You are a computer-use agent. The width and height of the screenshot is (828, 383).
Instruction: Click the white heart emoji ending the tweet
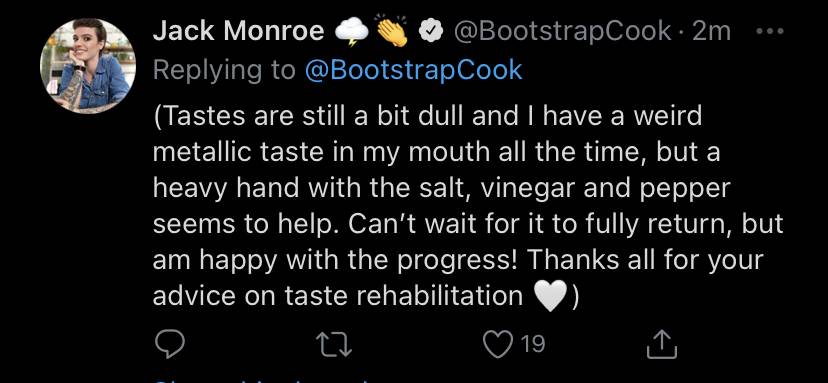(551, 297)
